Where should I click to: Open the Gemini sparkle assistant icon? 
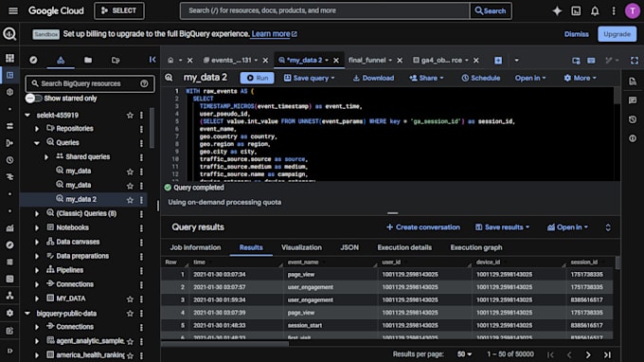(x=557, y=11)
